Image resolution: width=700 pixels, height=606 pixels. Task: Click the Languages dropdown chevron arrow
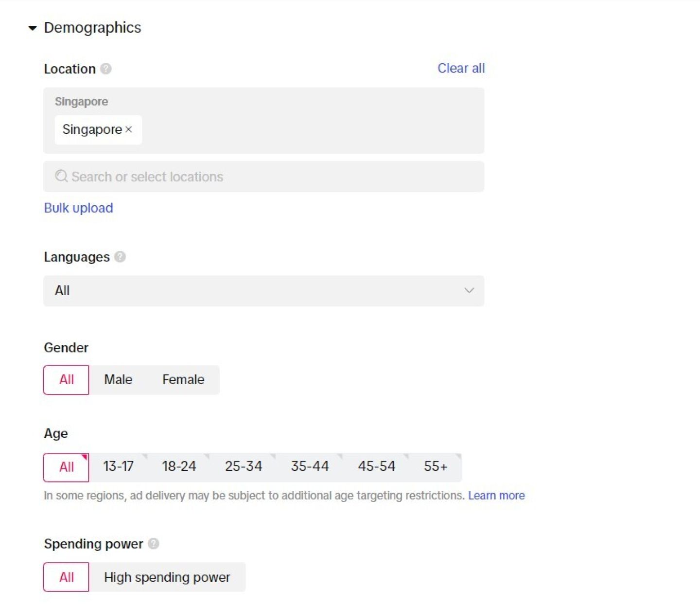point(469,291)
